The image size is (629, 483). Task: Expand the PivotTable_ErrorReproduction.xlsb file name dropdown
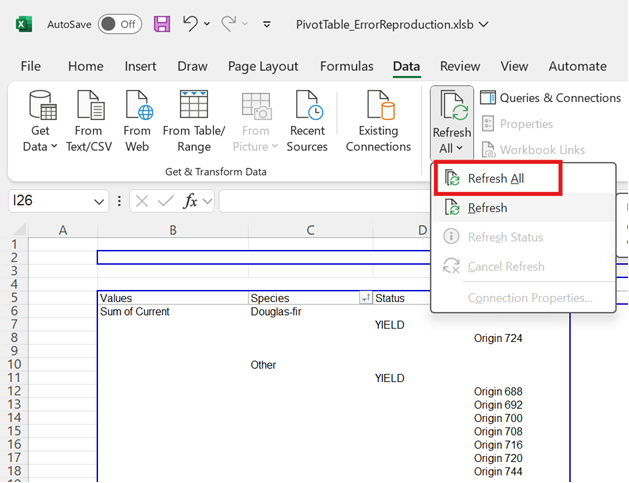click(484, 24)
